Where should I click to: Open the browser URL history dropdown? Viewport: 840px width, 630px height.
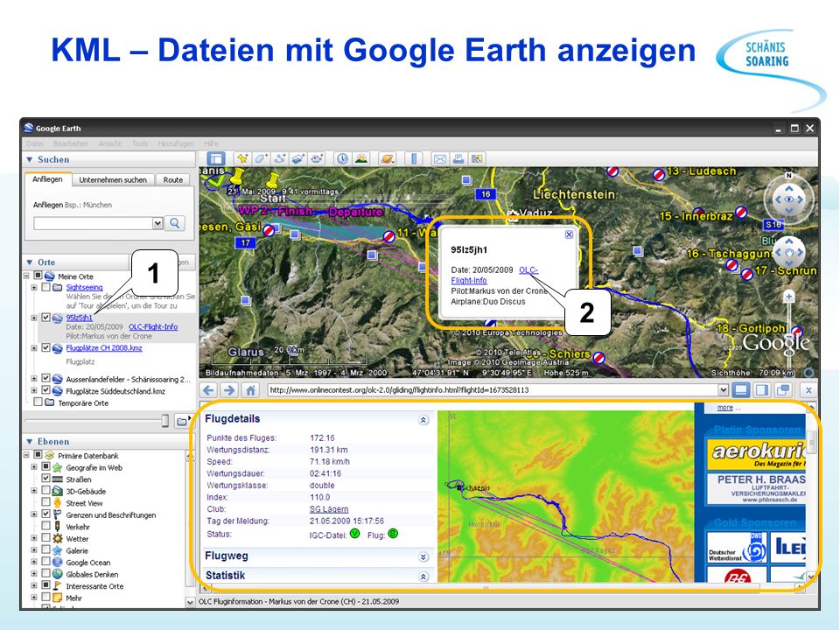tap(723, 390)
